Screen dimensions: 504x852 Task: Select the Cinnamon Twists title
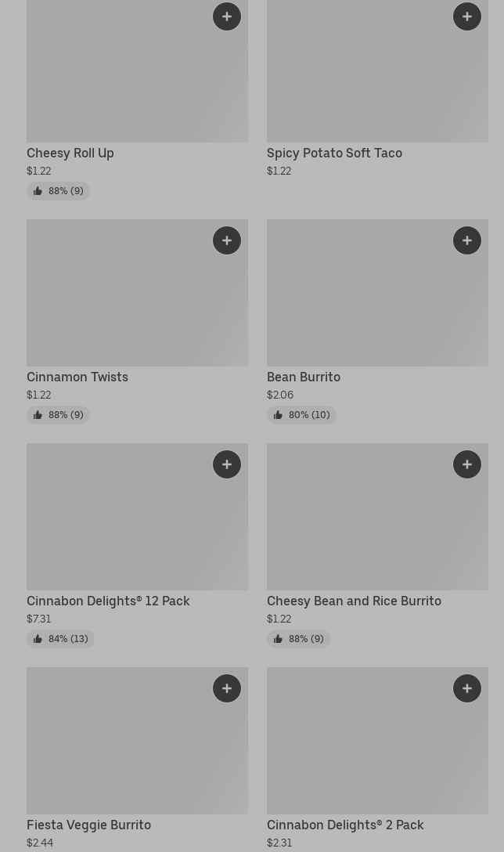pyautogui.click(x=77, y=377)
